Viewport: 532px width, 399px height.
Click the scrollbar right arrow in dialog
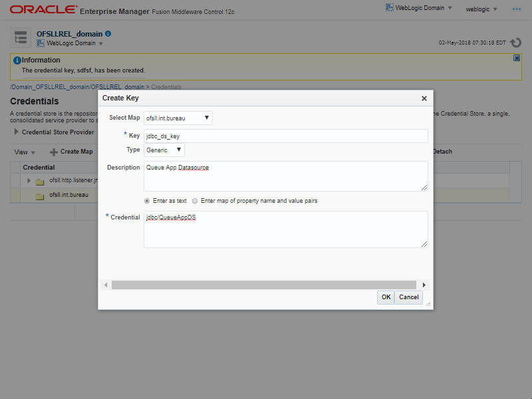click(424, 285)
